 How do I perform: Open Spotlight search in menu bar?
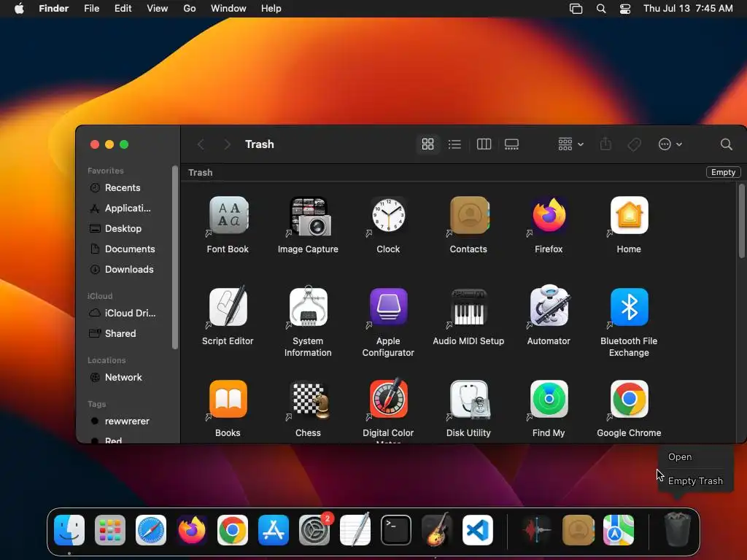tap(601, 9)
